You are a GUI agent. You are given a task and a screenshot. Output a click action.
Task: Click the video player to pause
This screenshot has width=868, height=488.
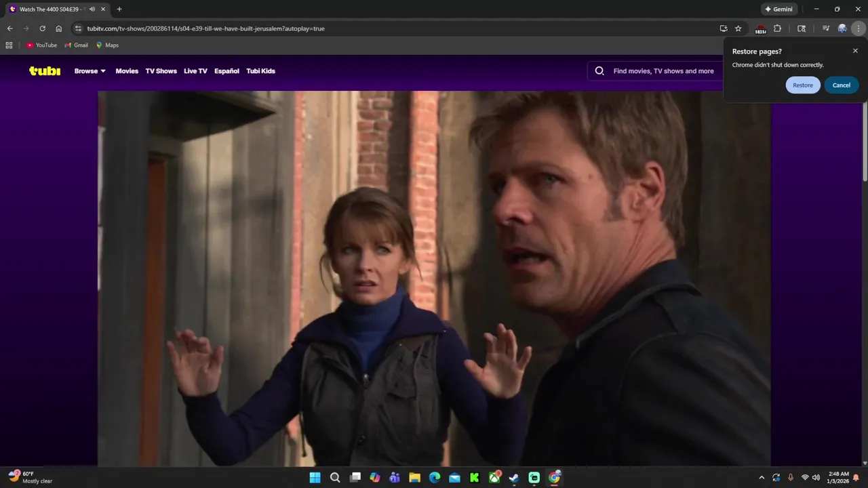[x=434, y=278]
